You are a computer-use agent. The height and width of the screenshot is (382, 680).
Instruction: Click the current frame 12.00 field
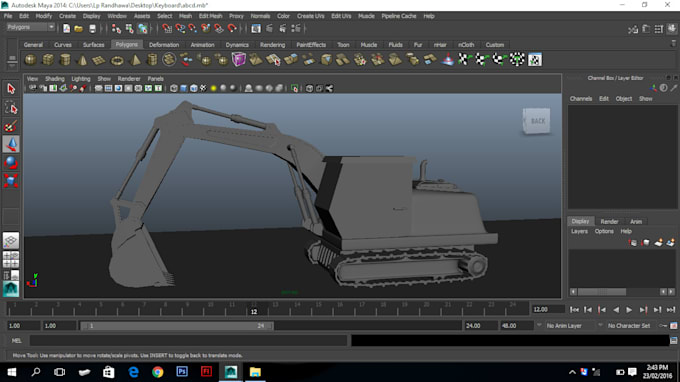coord(548,310)
